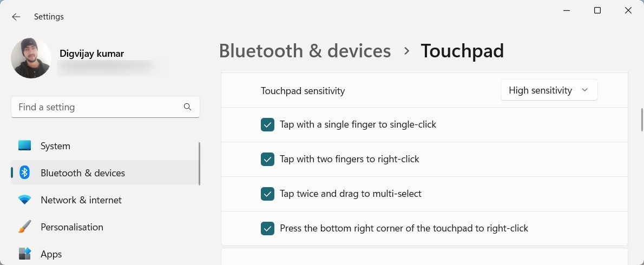Click the search magnifier icon

point(187,107)
